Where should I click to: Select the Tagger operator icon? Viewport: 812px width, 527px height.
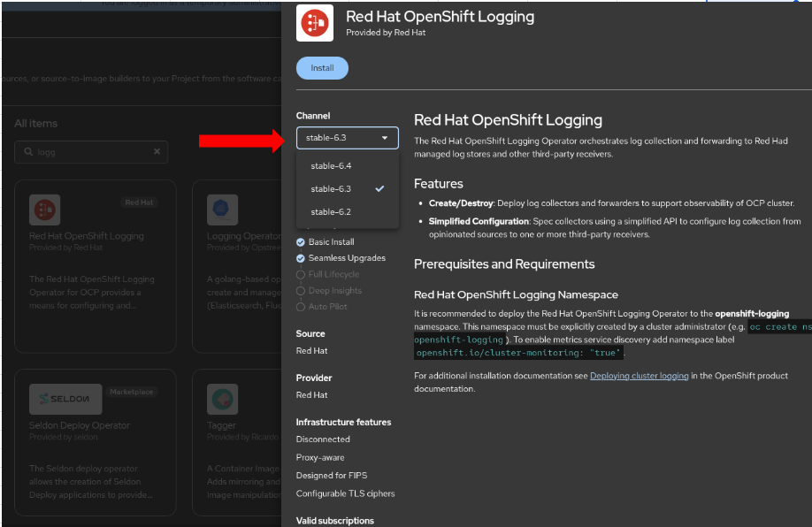222,399
